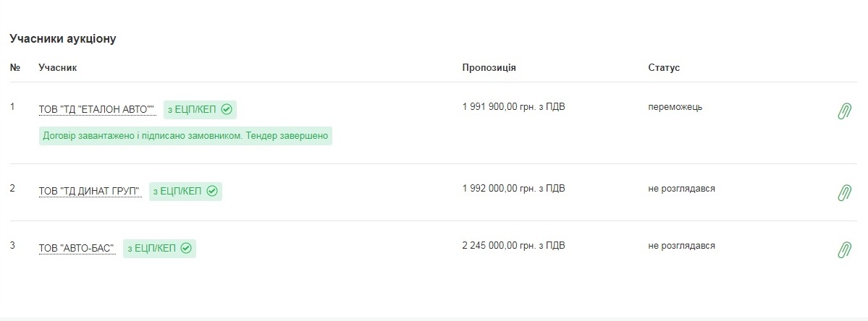Screen dimensions: 868x321
Task: Open paperclip documents for ТОВ "ТД ДИНАТ ГРУП"
Action: pyautogui.click(x=844, y=193)
